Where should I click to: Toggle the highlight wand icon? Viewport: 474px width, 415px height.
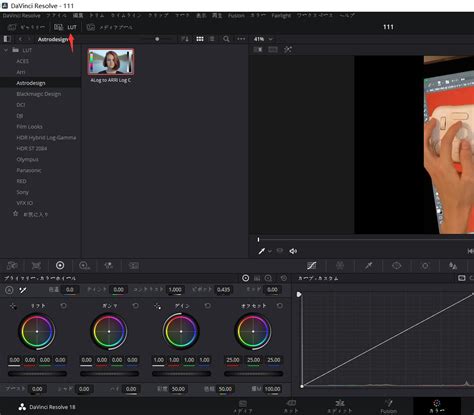288,49
